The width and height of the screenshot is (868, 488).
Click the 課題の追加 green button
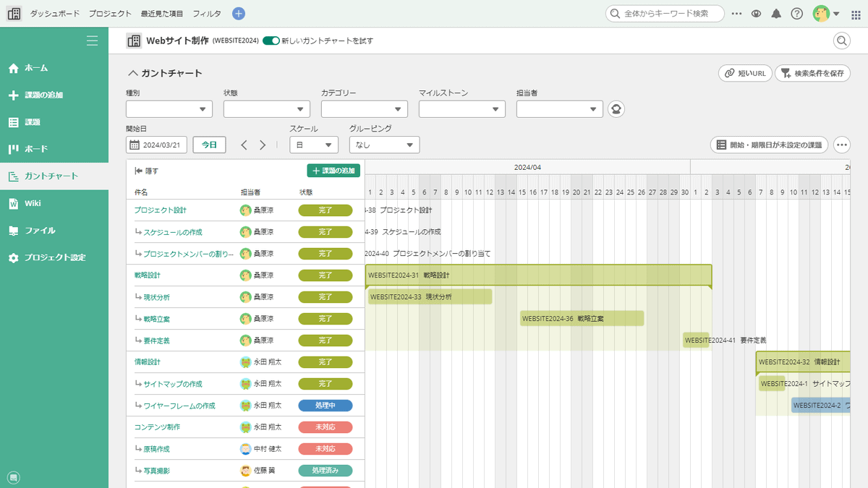click(x=333, y=171)
